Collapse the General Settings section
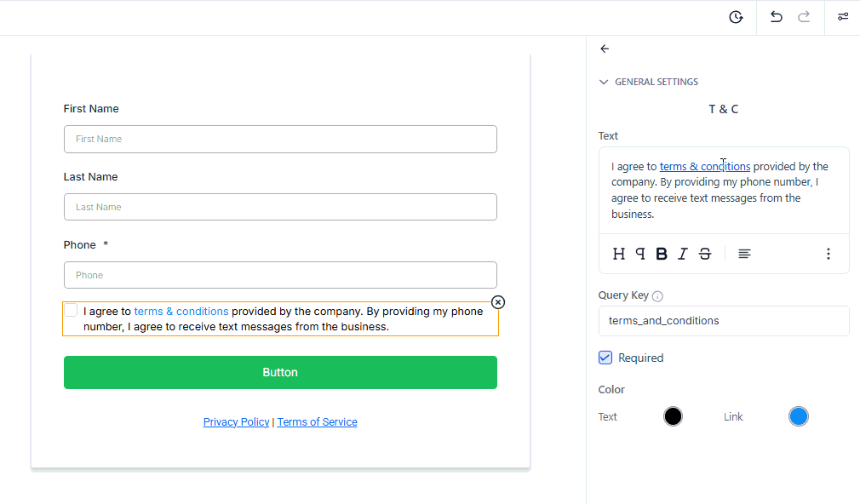This screenshot has height=504, width=860. pyautogui.click(x=604, y=82)
